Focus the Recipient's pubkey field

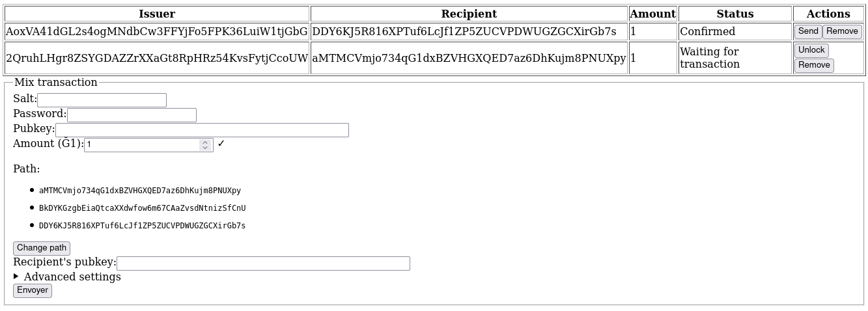[263, 264]
